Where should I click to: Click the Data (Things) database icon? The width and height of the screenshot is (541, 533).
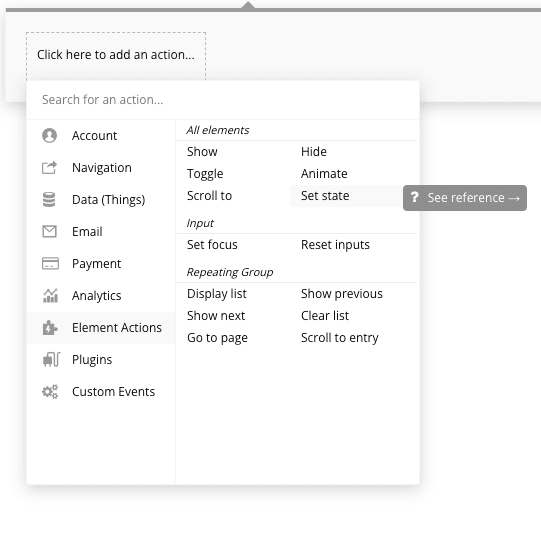[x=49, y=199]
